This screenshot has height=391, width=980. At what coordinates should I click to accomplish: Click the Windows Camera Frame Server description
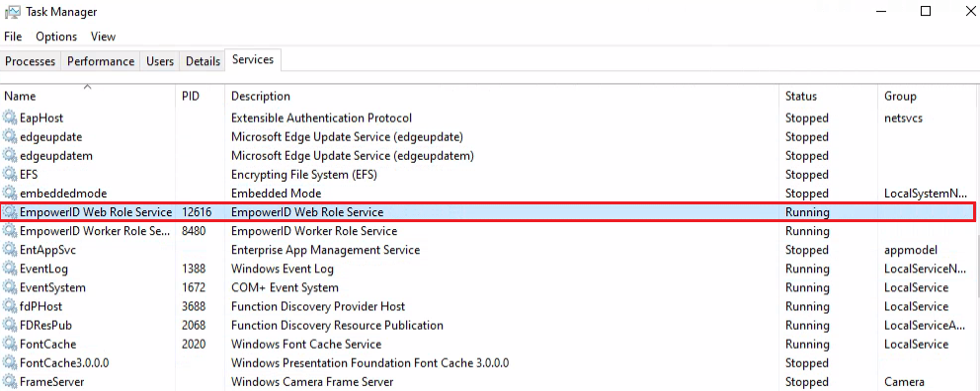(x=312, y=382)
